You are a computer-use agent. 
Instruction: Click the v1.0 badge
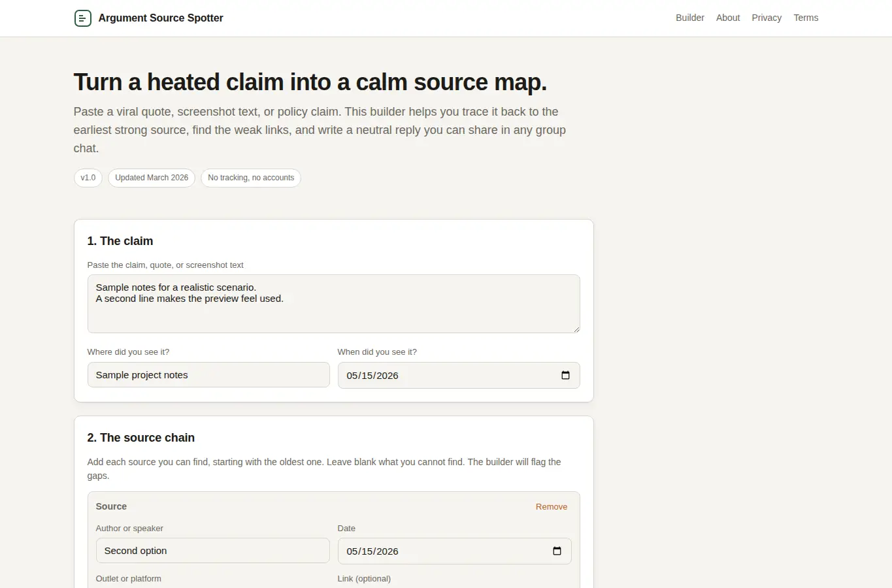88,178
